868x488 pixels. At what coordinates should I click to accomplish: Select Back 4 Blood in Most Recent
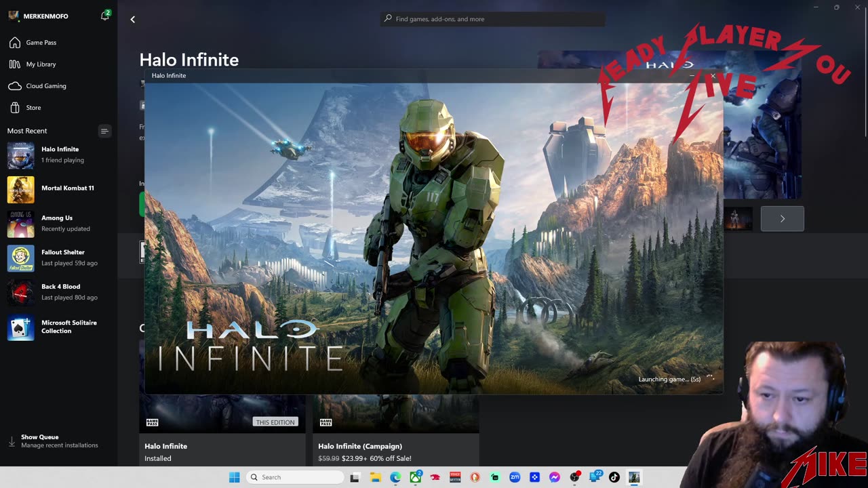point(58,291)
